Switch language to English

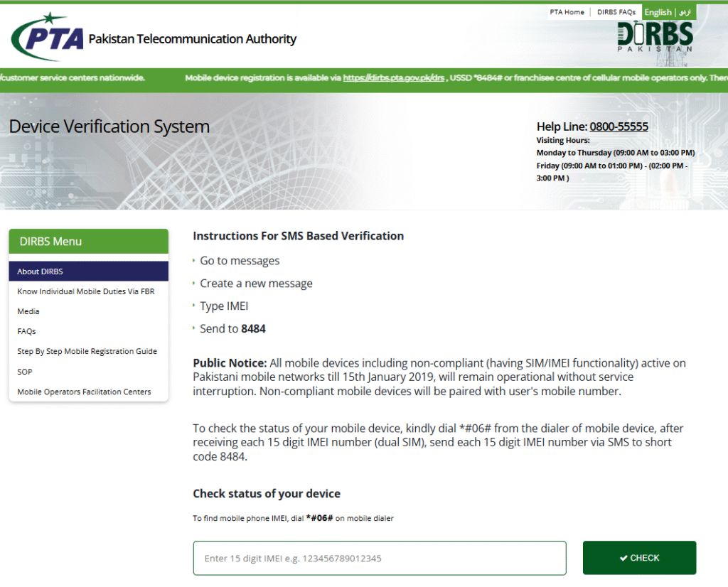[658, 12]
